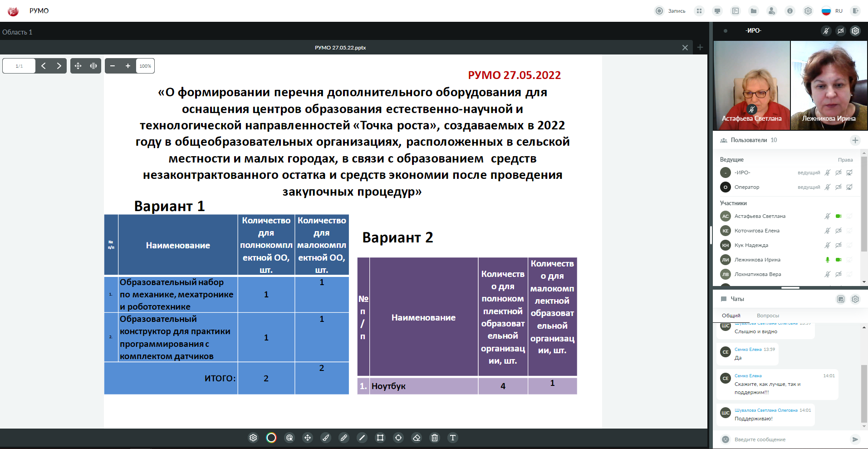Toggle camera for Астафьева Светлана
This screenshot has height=449, width=868.
(x=839, y=216)
